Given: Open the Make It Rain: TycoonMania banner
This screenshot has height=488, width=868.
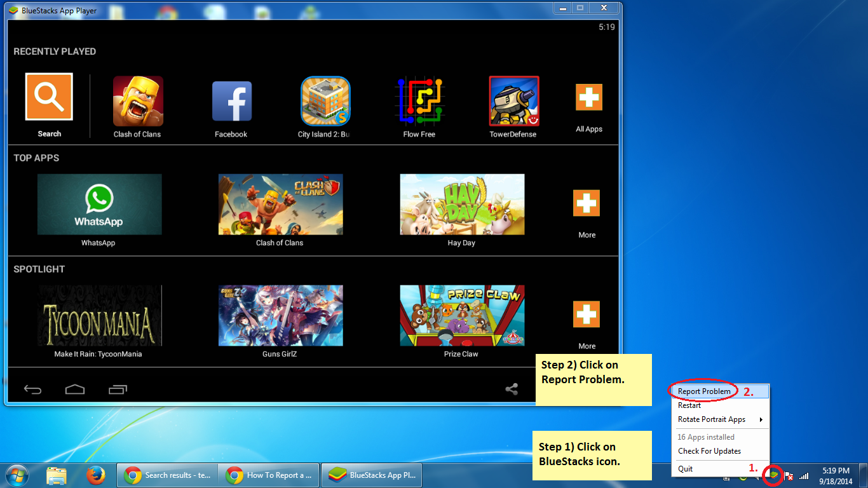Looking at the screenshot, I should click(x=99, y=316).
